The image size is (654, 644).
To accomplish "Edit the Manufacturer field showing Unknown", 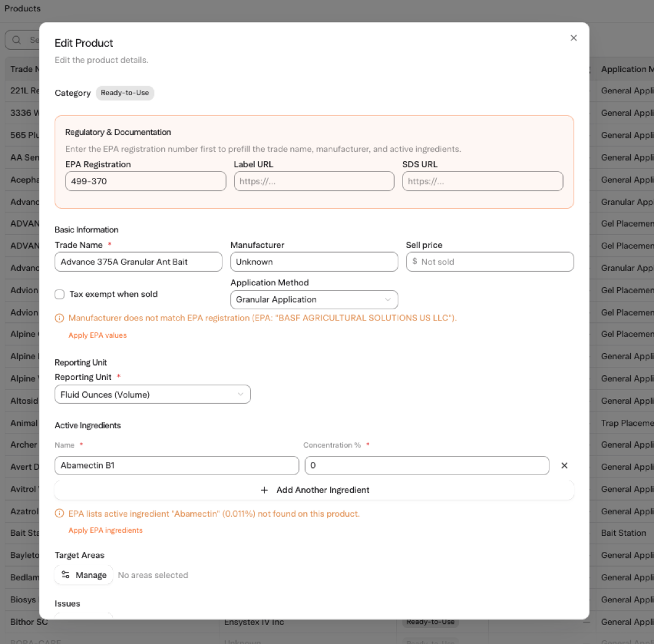I will 314,262.
